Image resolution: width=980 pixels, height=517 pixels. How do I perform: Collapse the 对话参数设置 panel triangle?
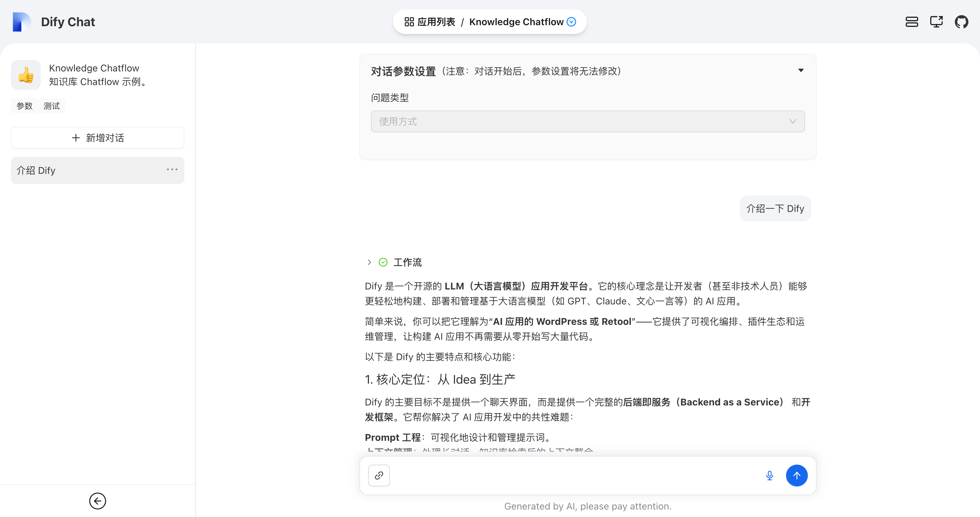click(x=801, y=70)
